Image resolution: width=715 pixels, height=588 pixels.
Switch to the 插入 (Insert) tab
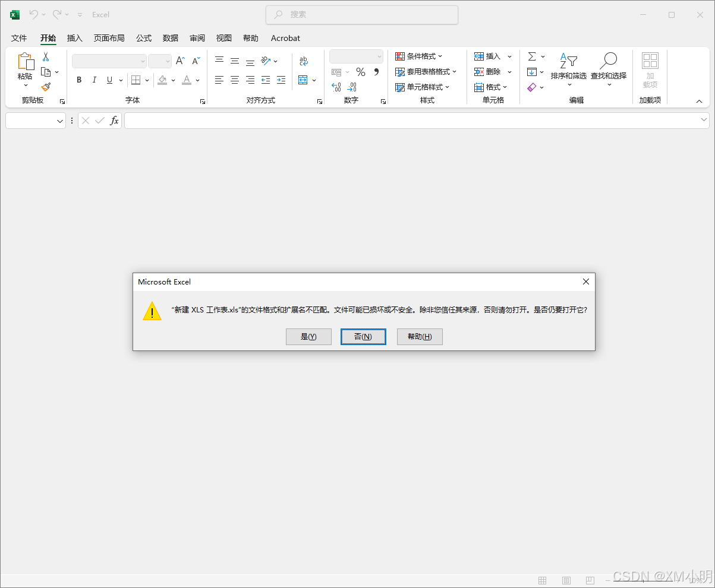point(75,38)
